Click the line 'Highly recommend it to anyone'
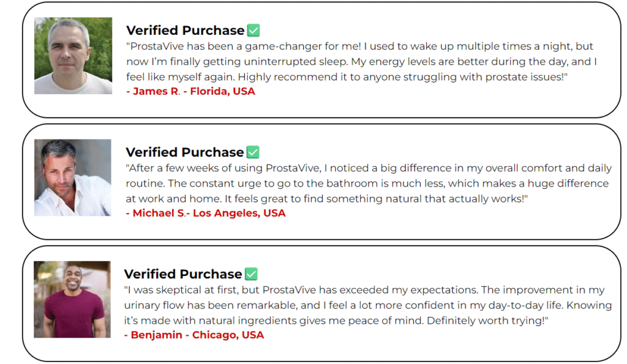The image size is (627, 364). pos(319,77)
